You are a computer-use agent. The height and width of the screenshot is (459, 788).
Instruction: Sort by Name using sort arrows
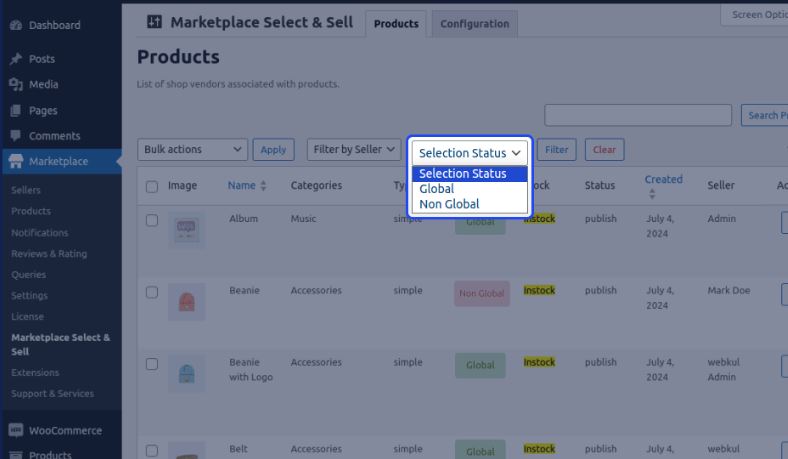[x=263, y=186]
